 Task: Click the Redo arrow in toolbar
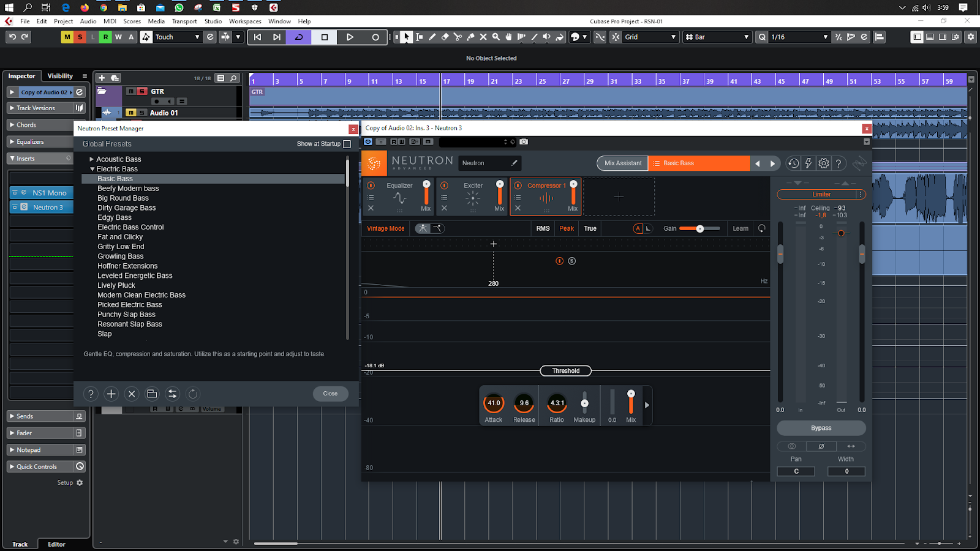(x=25, y=37)
